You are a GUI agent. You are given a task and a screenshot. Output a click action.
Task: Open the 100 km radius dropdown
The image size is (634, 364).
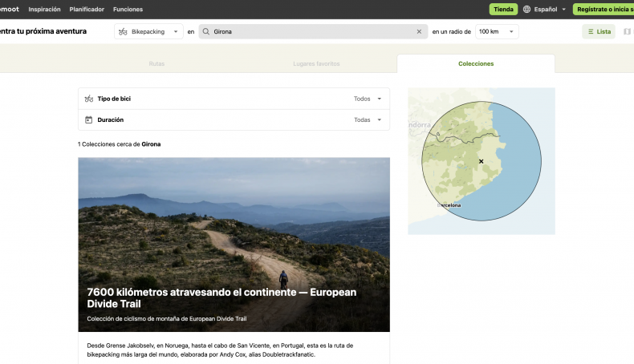pyautogui.click(x=497, y=31)
